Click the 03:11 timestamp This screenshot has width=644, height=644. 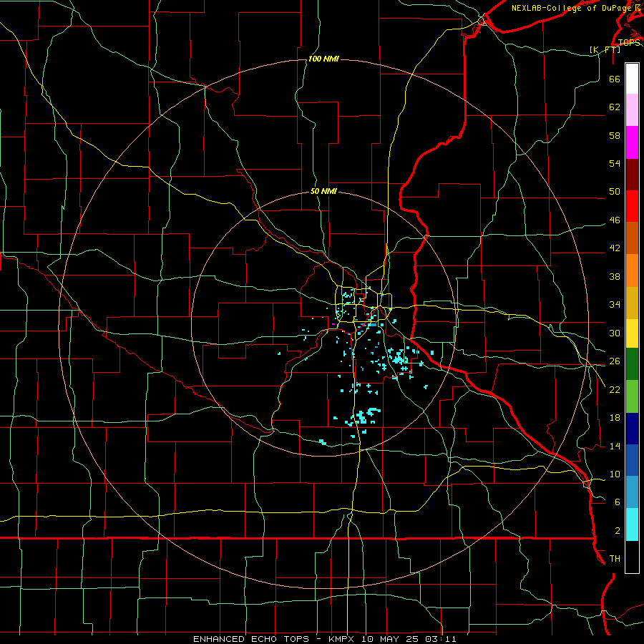[441, 639]
